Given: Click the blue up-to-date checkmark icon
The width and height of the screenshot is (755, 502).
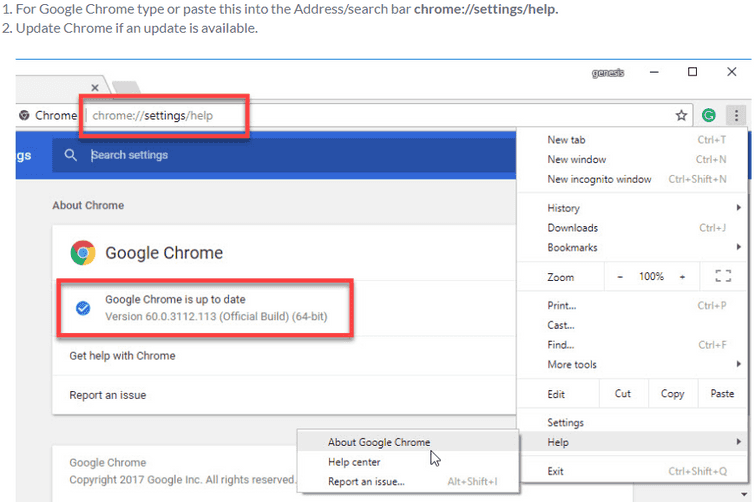Looking at the screenshot, I should pyautogui.click(x=84, y=308).
